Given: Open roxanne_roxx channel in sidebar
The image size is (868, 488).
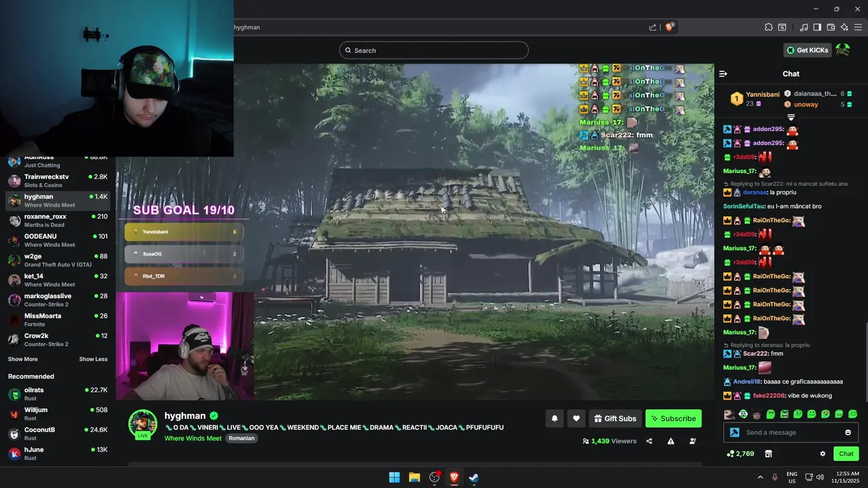Looking at the screenshot, I should [58, 220].
